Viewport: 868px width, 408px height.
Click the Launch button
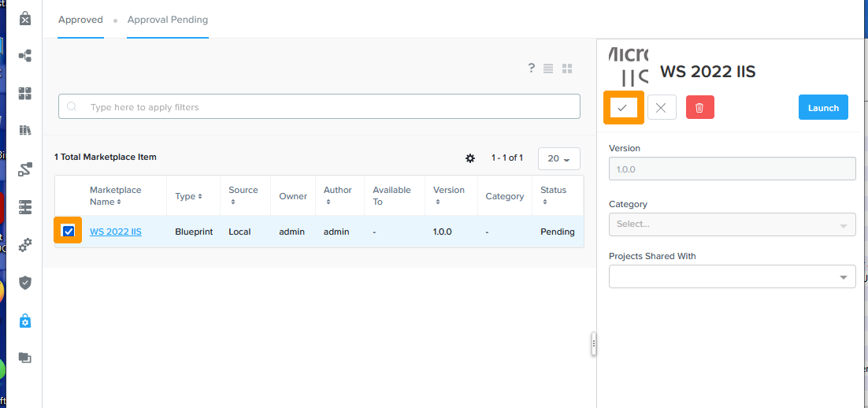point(823,108)
